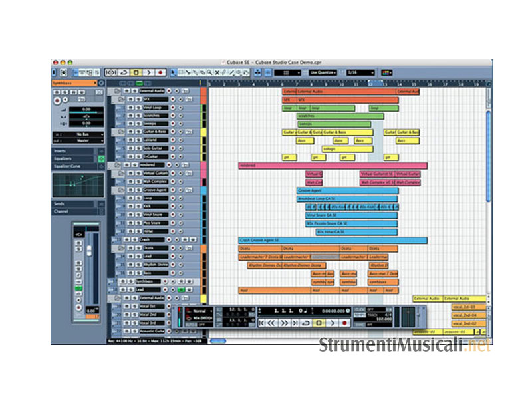Click the Record button in the top toolbar
Image resolution: width=532 pixels, height=399 pixels.
click(160, 72)
